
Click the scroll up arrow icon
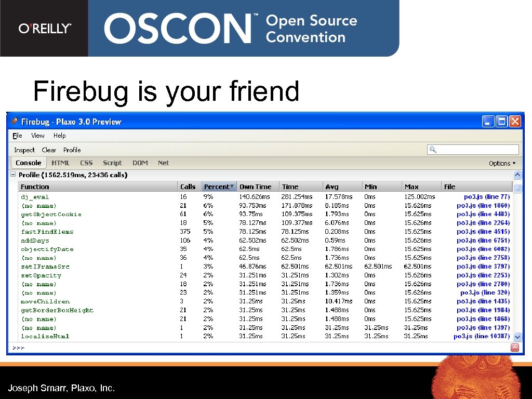[517, 175]
